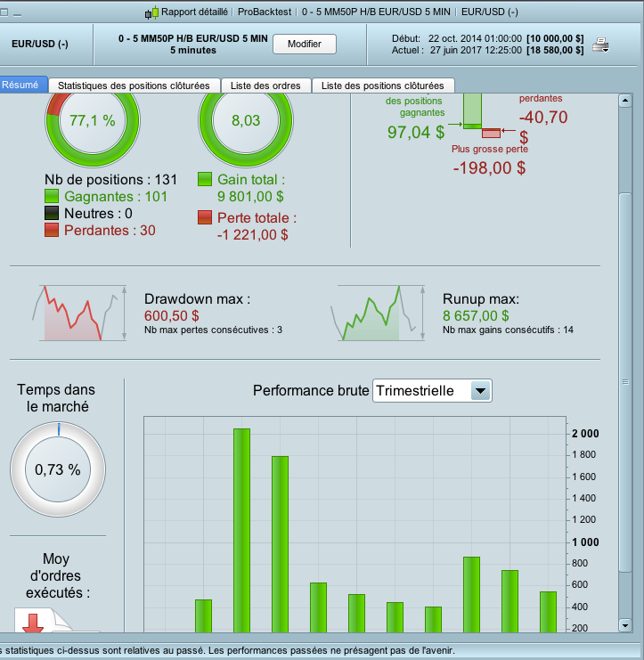Click the dropdown arrow next to Trimestrielle
Screen dimensions: 644x660
(x=480, y=391)
